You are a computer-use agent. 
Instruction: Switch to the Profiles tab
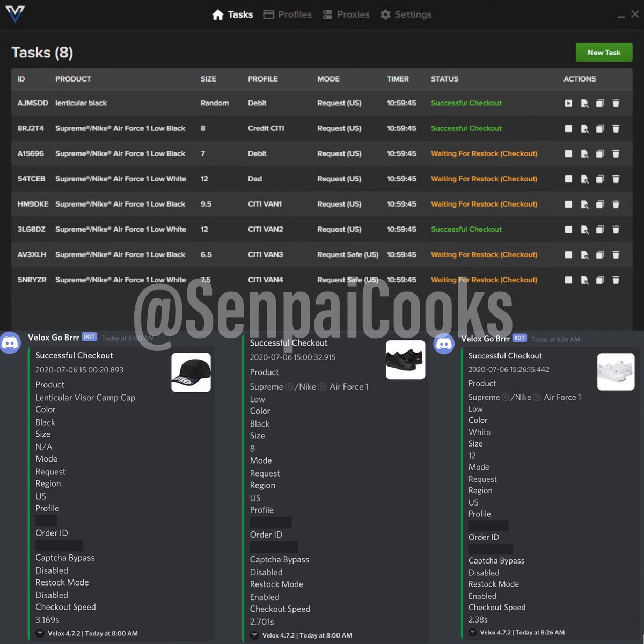coord(288,14)
